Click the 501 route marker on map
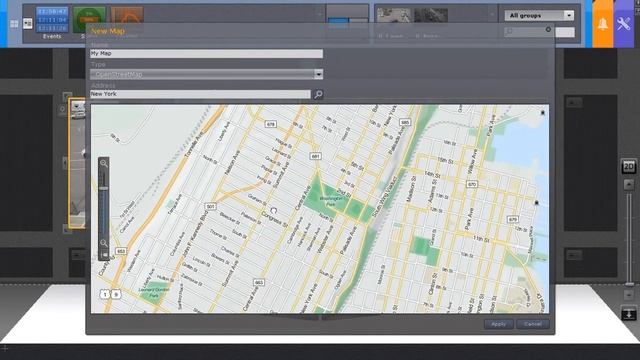This screenshot has width=640, height=360. click(x=210, y=207)
